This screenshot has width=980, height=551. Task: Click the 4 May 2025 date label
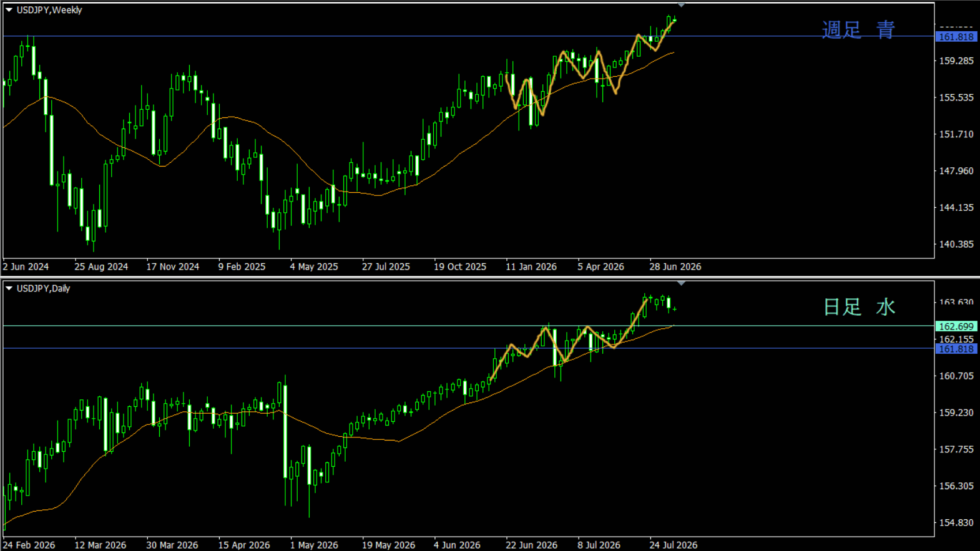314,266
